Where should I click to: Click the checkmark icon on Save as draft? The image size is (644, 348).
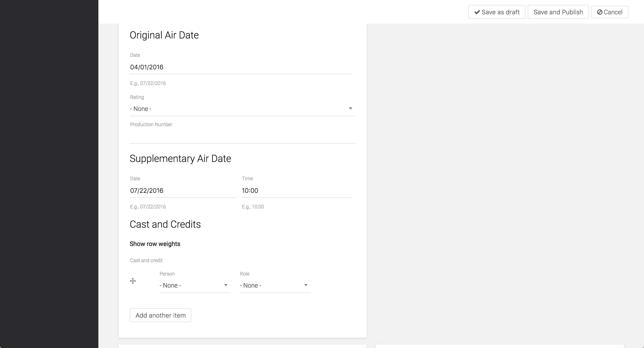point(477,12)
